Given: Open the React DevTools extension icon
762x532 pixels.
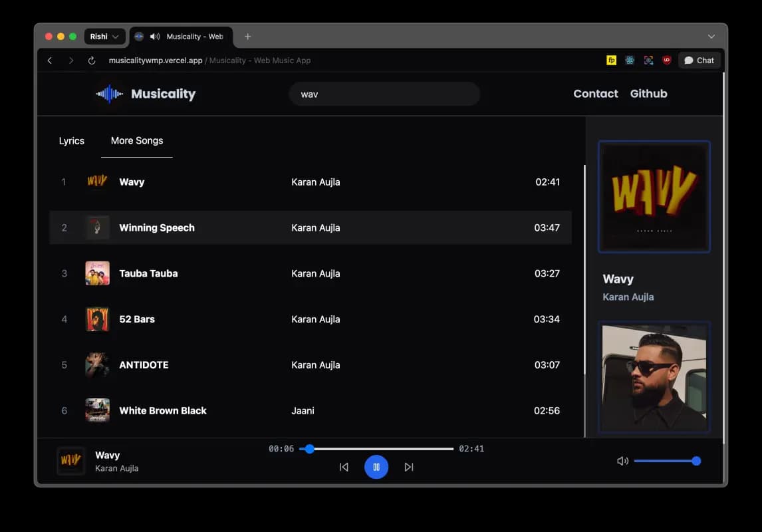Looking at the screenshot, I should pyautogui.click(x=630, y=61).
